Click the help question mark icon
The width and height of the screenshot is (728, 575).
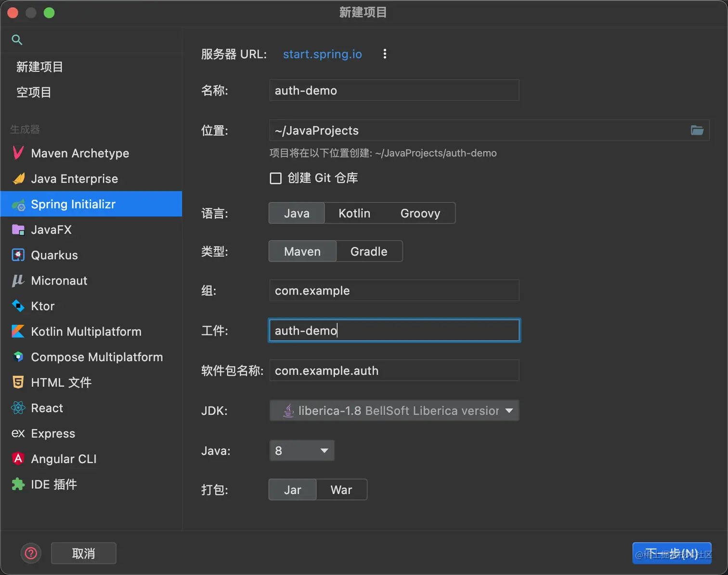pos(31,553)
